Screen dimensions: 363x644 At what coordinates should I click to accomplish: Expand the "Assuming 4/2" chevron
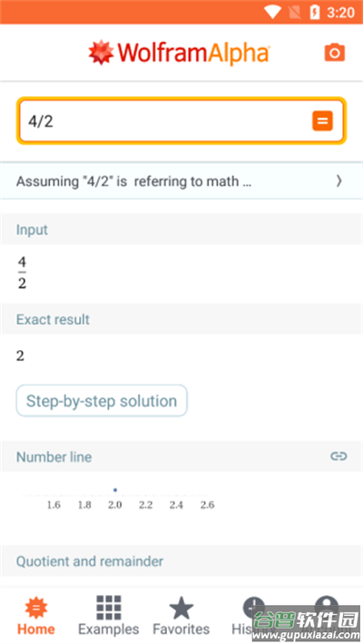pyautogui.click(x=338, y=181)
